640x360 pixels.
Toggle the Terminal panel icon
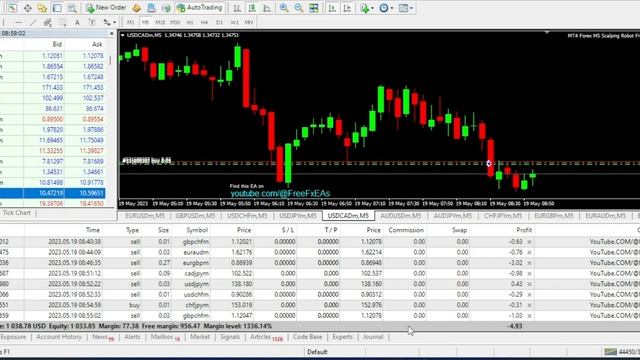pyautogui.click(x=57, y=8)
